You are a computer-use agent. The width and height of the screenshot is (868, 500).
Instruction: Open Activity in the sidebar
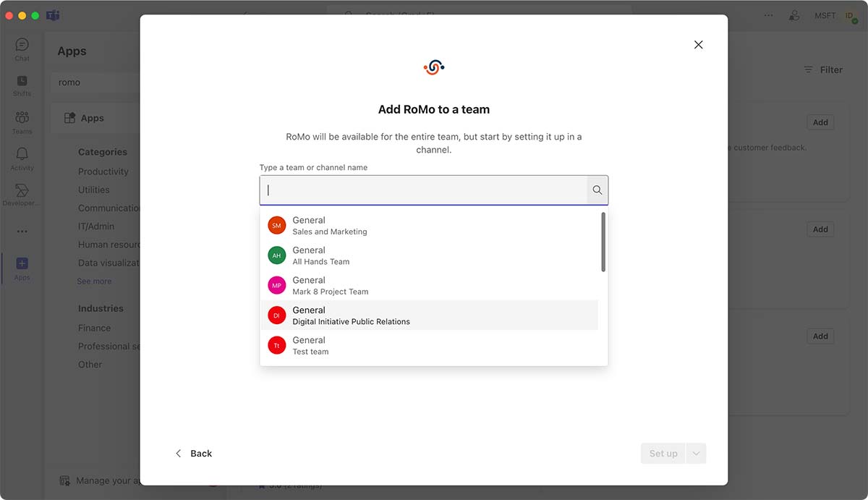[x=22, y=158]
